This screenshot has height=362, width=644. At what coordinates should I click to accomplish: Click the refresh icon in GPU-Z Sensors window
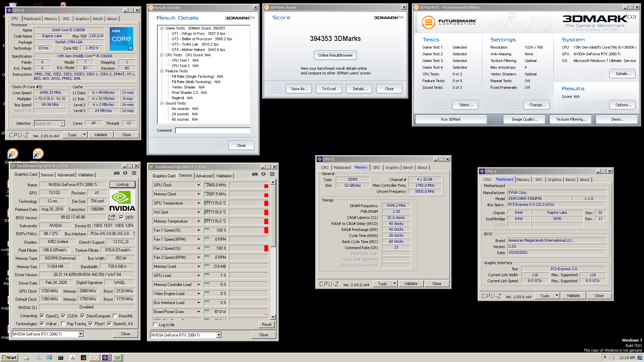pos(263,174)
